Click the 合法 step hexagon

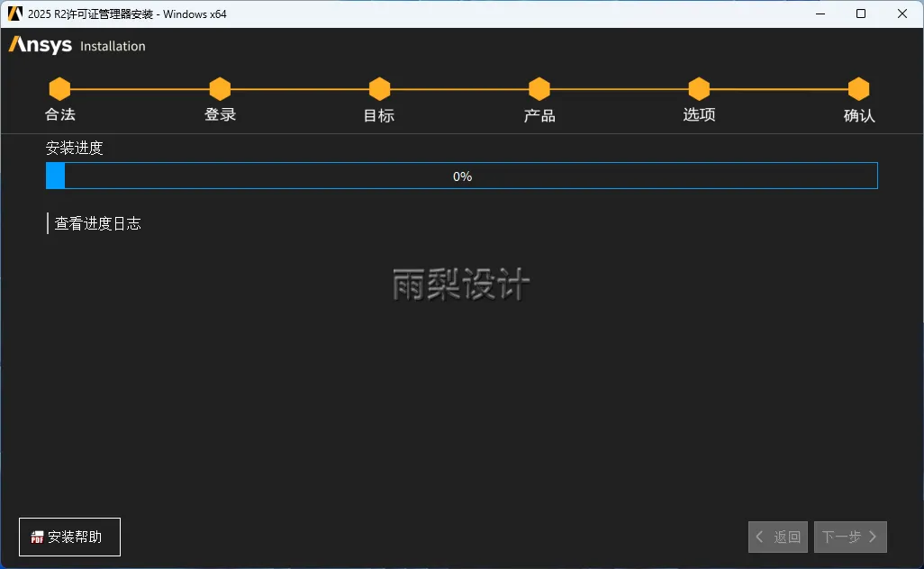click(59, 89)
